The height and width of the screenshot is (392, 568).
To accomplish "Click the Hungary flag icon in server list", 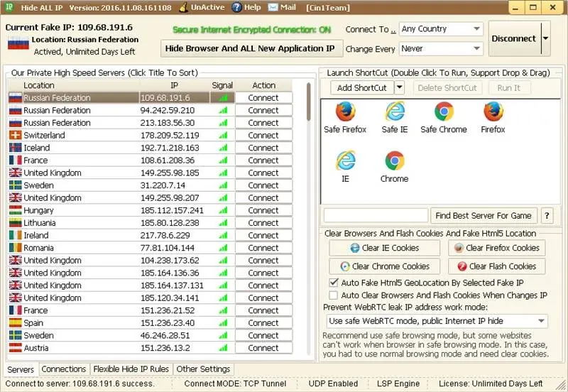I will tap(15, 210).
